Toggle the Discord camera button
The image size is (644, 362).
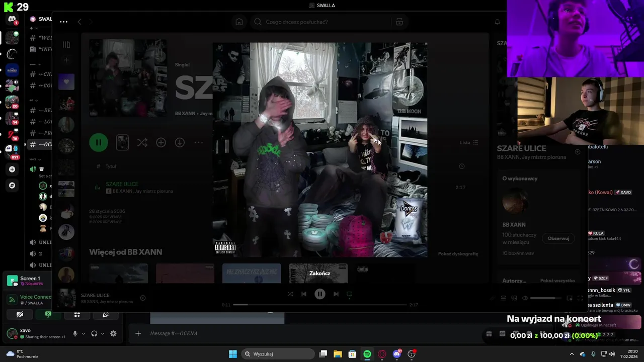point(20,315)
